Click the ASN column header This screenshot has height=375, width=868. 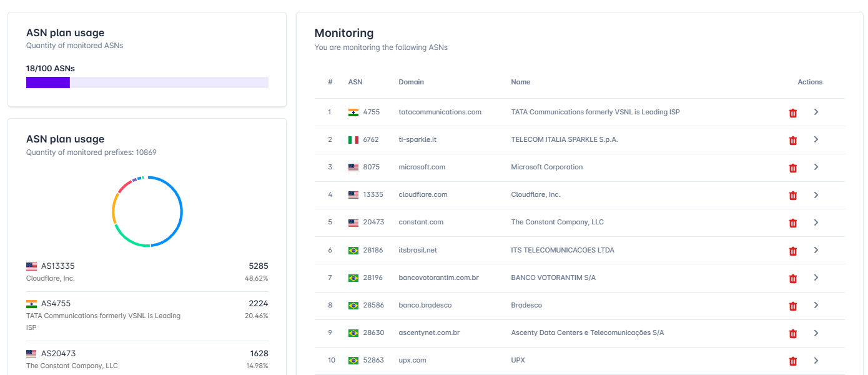pyautogui.click(x=355, y=82)
